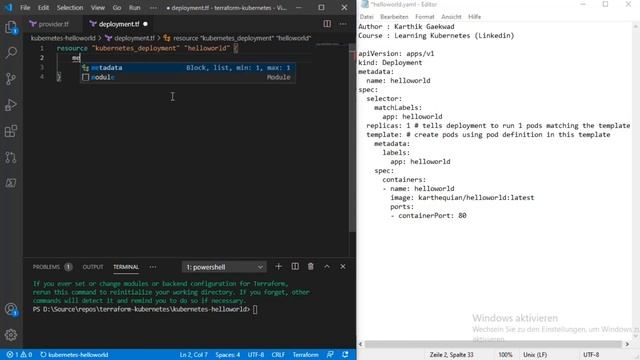Click kubernetes-helloworld breadcrumb folder
This screenshot has width=640, height=360.
click(63, 38)
